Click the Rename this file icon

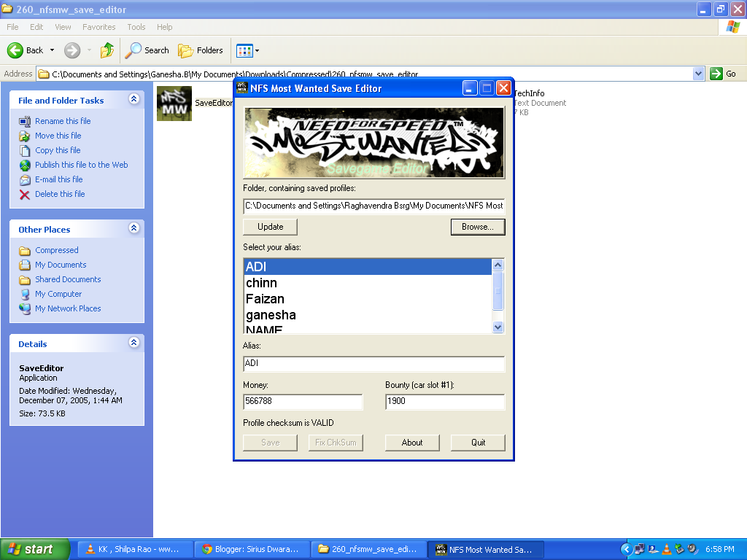(x=25, y=122)
